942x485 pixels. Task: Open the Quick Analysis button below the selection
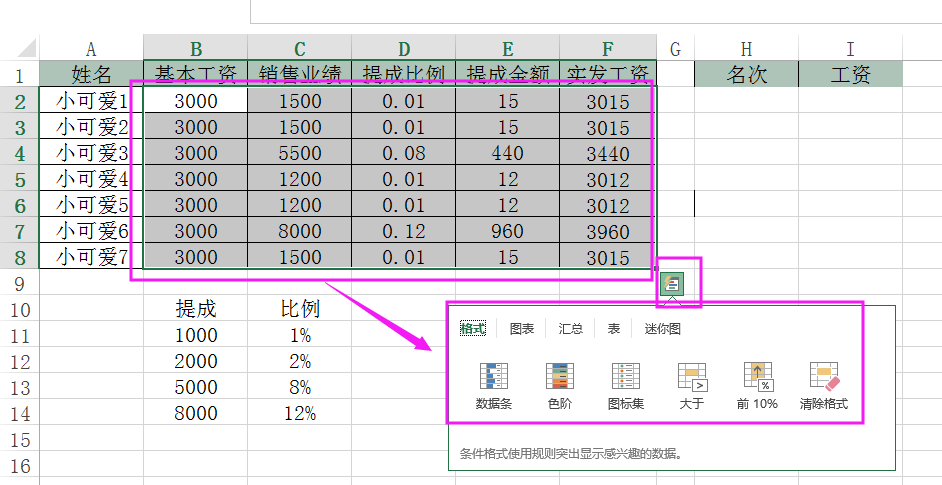click(x=672, y=283)
